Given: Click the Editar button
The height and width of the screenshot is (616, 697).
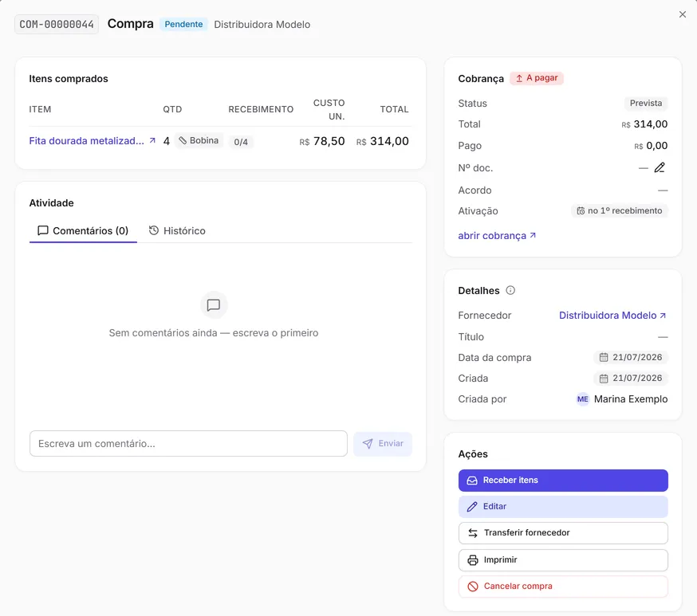Looking at the screenshot, I should 563,507.
